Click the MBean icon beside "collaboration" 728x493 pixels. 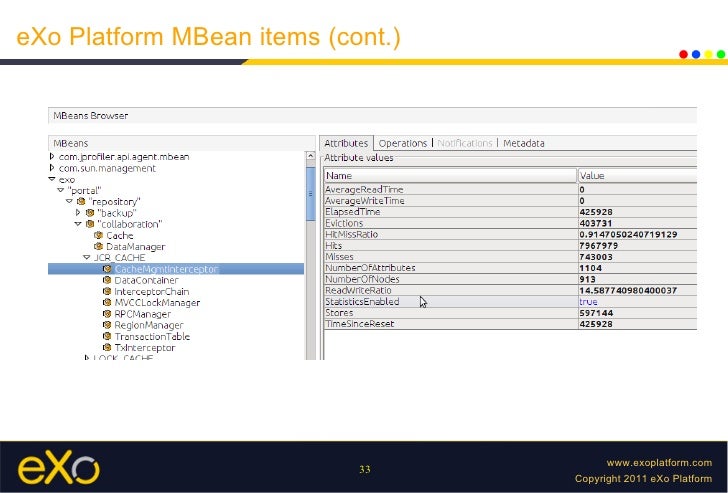coord(90,224)
